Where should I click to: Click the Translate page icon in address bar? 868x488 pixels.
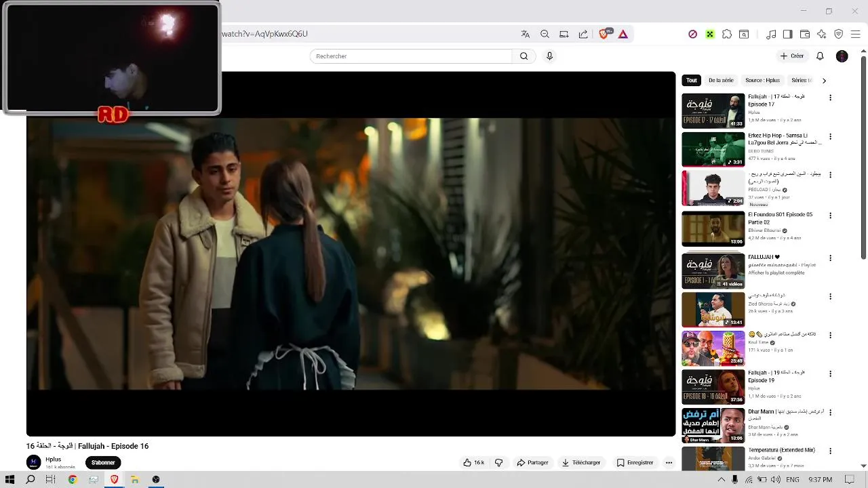pos(525,34)
